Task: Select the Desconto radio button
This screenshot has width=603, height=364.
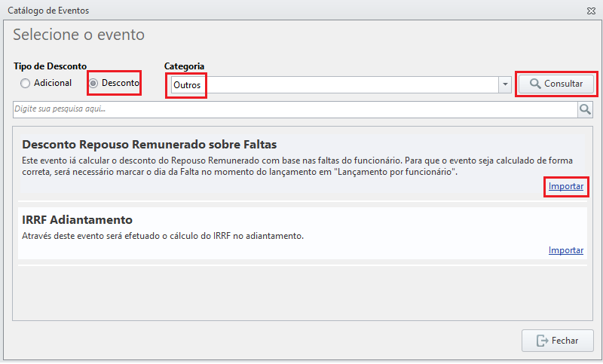Action: click(93, 83)
